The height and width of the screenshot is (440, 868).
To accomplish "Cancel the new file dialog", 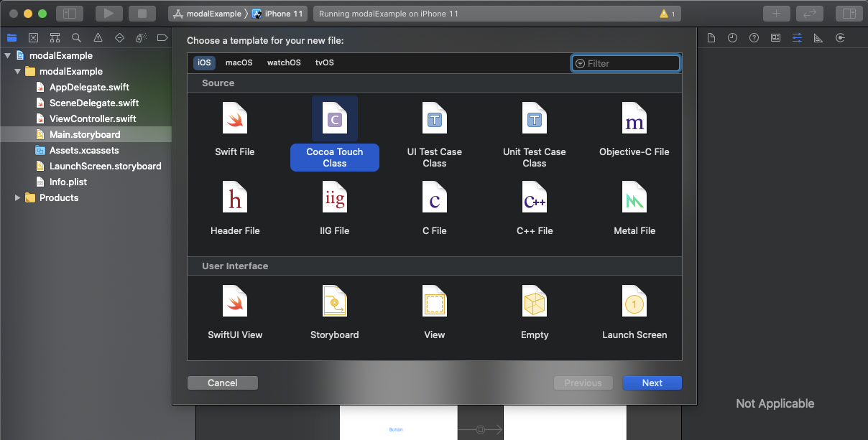I will tap(223, 383).
